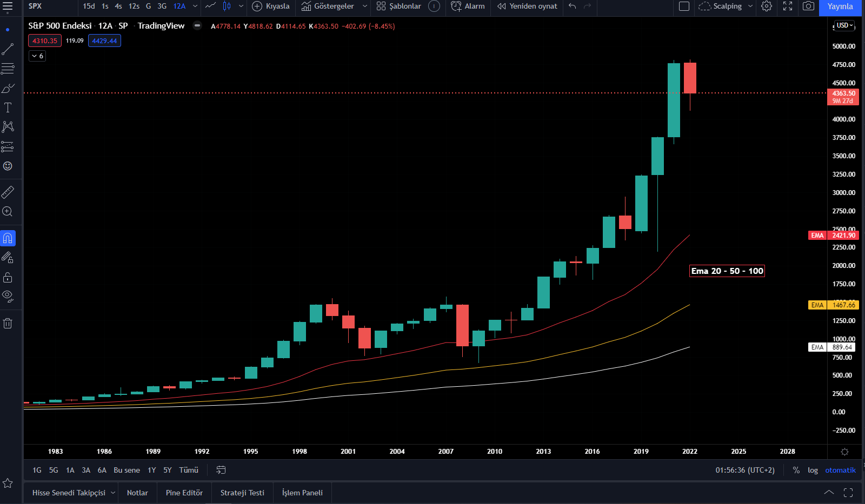The height and width of the screenshot is (504, 865).
Task: Select the text annotation tool
Action: [8, 107]
